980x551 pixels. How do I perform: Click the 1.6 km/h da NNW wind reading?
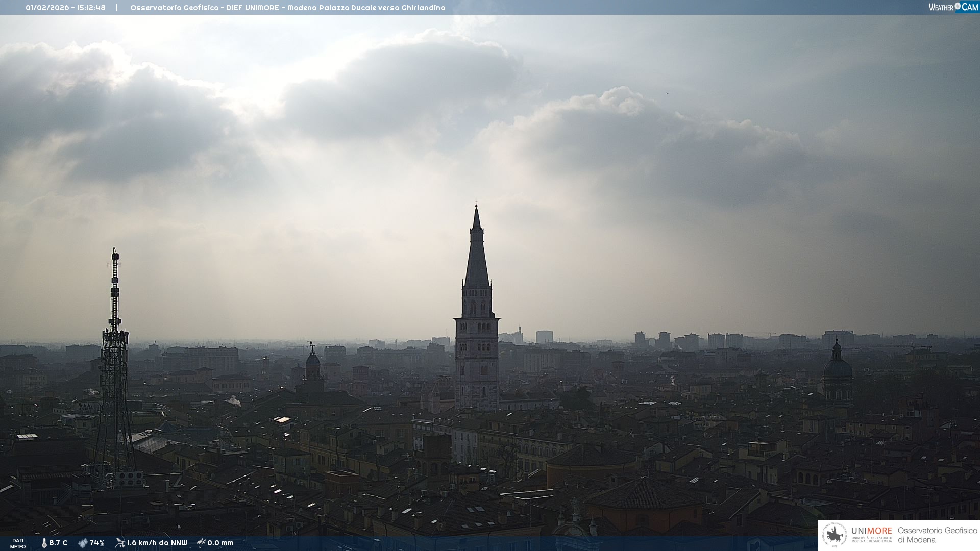[x=157, y=543]
